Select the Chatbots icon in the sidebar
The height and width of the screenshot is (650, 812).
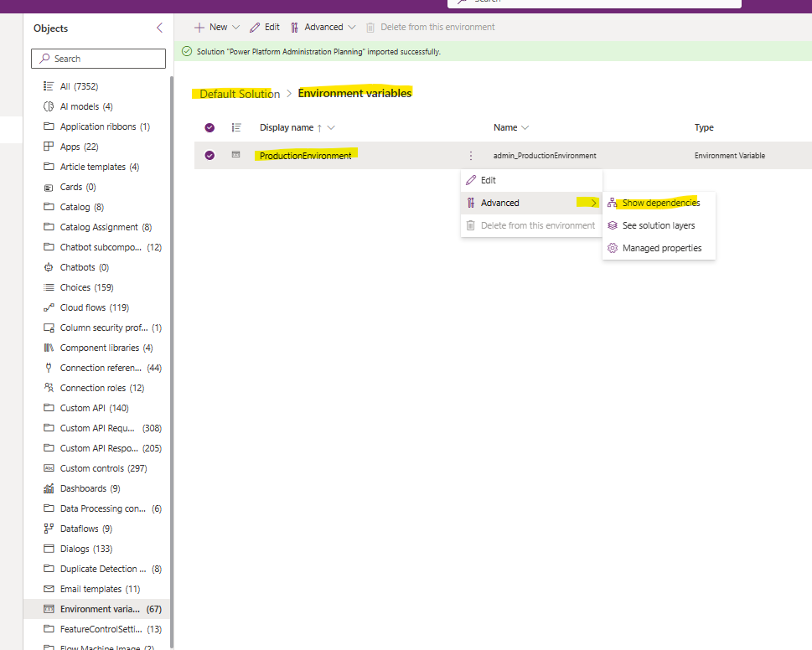(x=47, y=267)
